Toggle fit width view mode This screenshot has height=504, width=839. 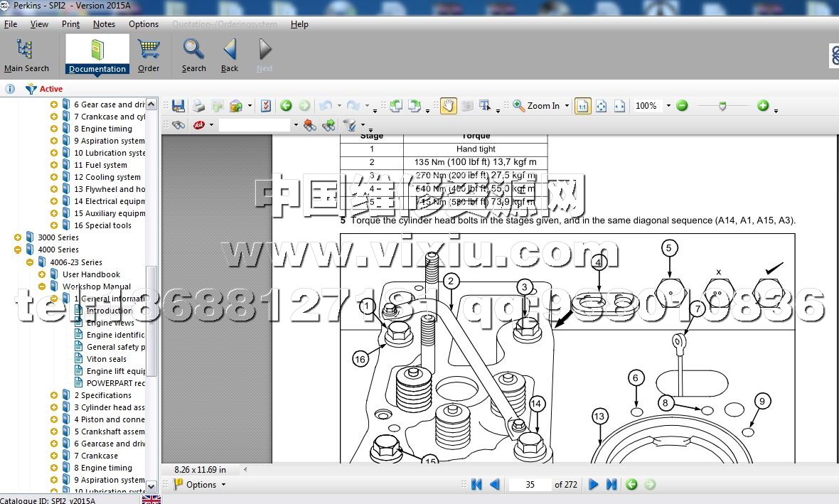tap(619, 106)
